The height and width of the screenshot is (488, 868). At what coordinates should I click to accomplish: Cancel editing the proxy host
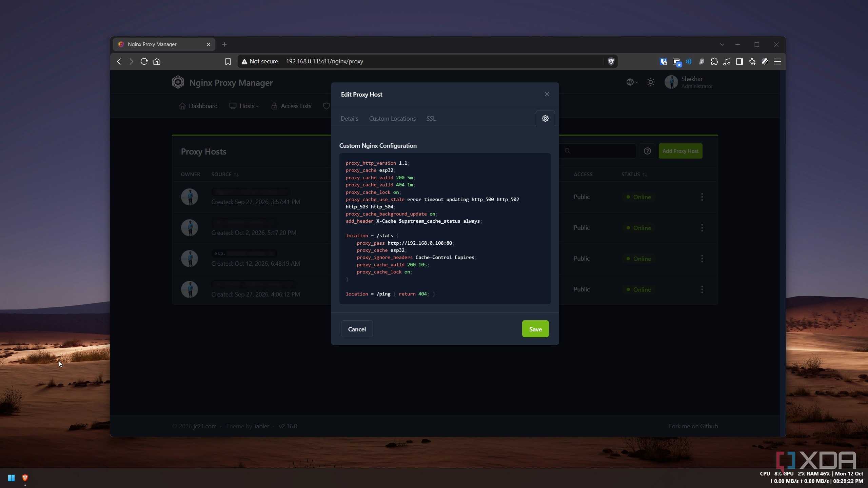[357, 329]
